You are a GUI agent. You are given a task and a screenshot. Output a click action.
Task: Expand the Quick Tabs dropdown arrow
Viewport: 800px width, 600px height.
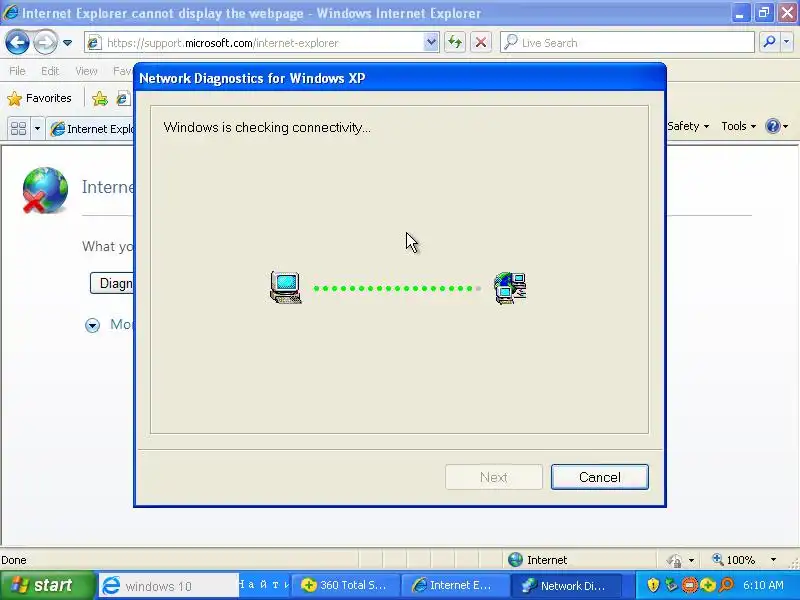37,129
